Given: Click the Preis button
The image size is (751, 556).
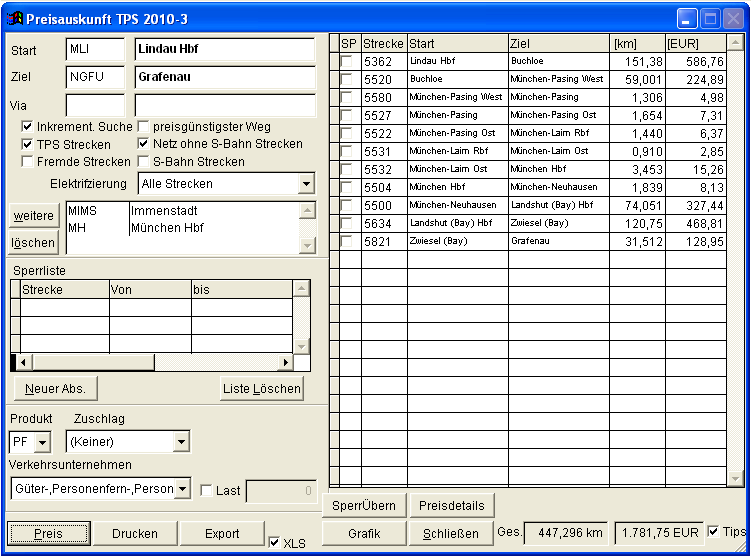Looking at the screenshot, I should 48,533.
